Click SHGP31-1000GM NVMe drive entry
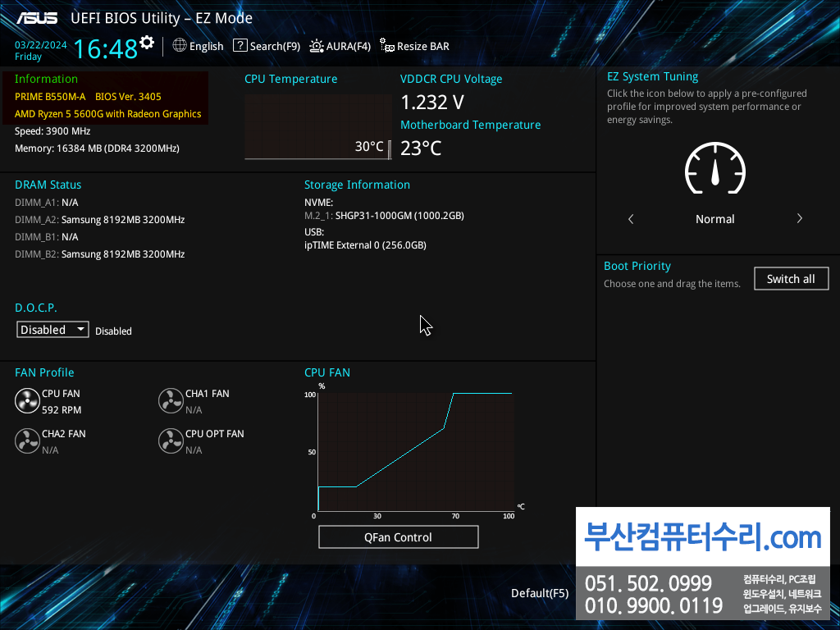Image resolution: width=840 pixels, height=630 pixels. [x=384, y=216]
